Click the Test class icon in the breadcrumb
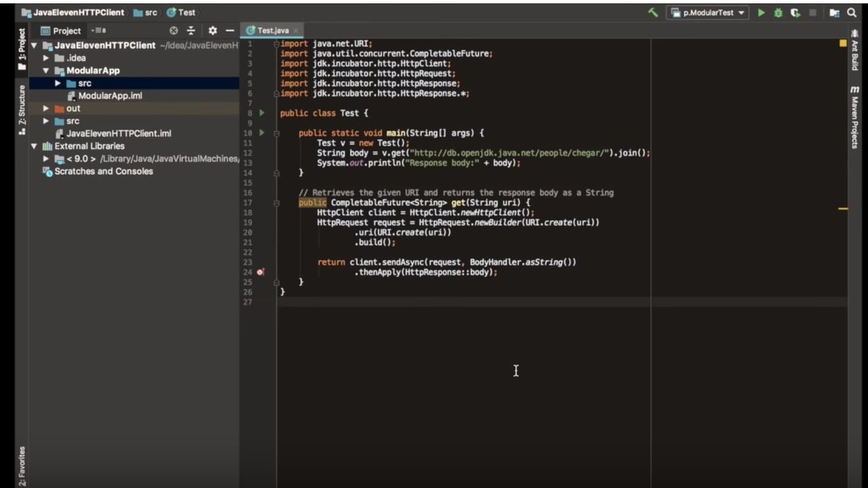The width and height of the screenshot is (868, 488). (x=171, y=12)
